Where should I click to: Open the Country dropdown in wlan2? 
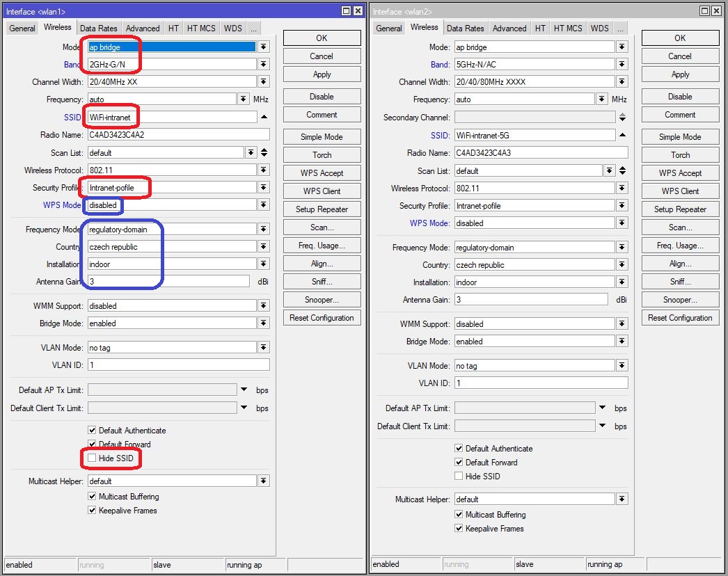click(622, 265)
